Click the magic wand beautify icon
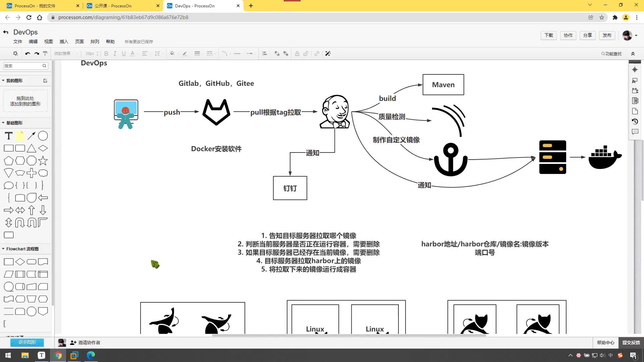The image size is (644, 362). coord(328,54)
